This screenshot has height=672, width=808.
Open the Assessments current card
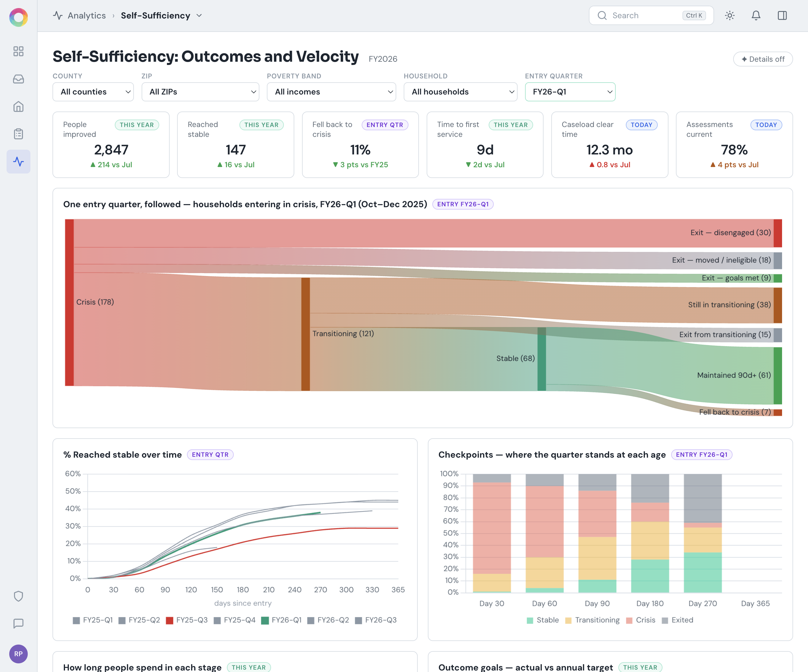[734, 145]
